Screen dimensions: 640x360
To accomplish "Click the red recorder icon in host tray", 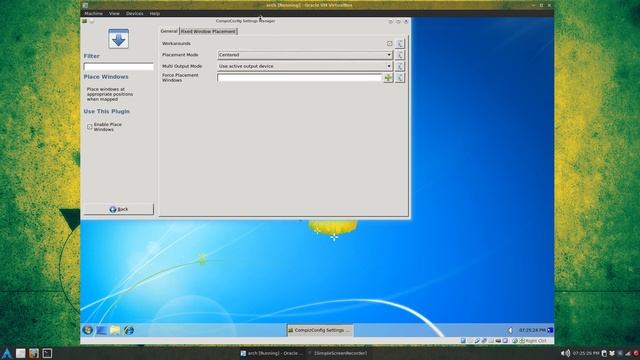I will pyautogui.click(x=636, y=353).
